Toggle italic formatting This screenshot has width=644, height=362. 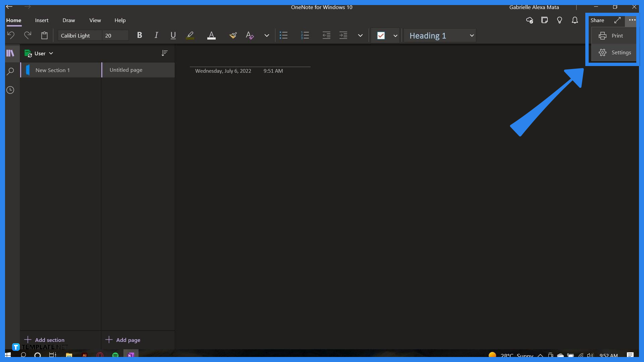pyautogui.click(x=156, y=35)
